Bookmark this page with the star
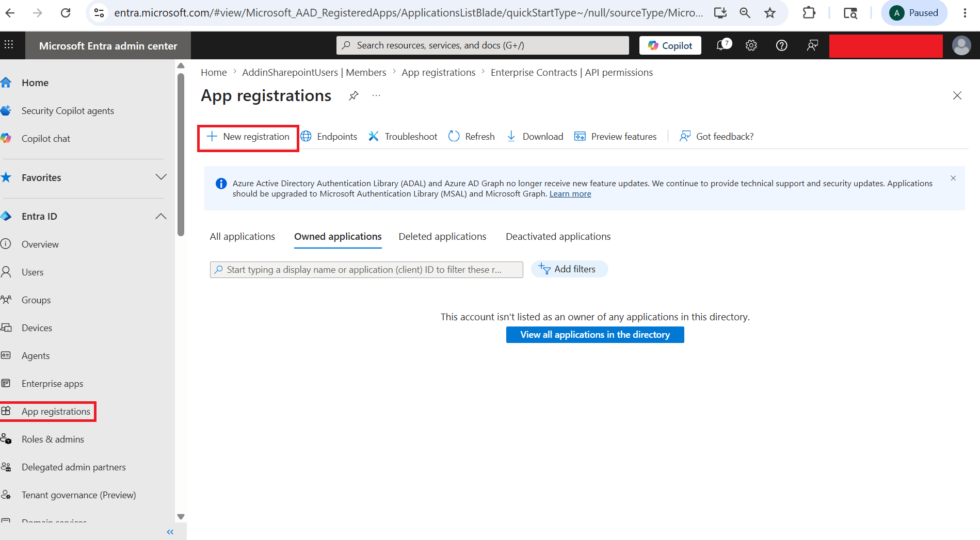 click(770, 13)
